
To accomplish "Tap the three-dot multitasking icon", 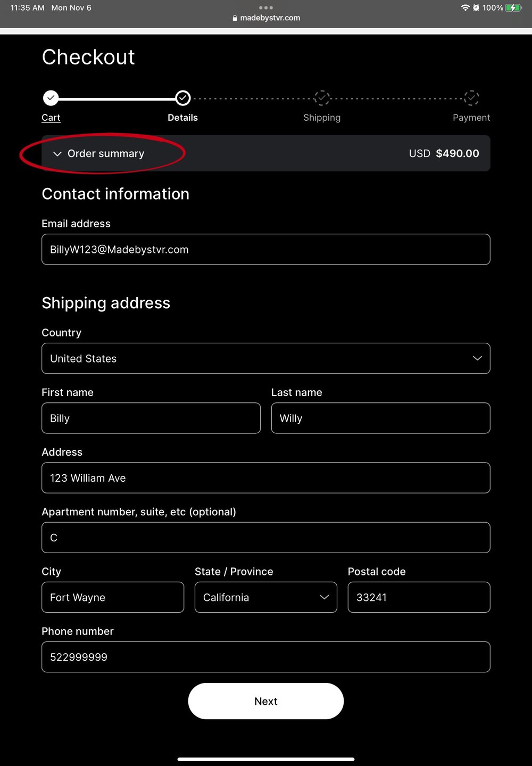I will tap(265, 7).
